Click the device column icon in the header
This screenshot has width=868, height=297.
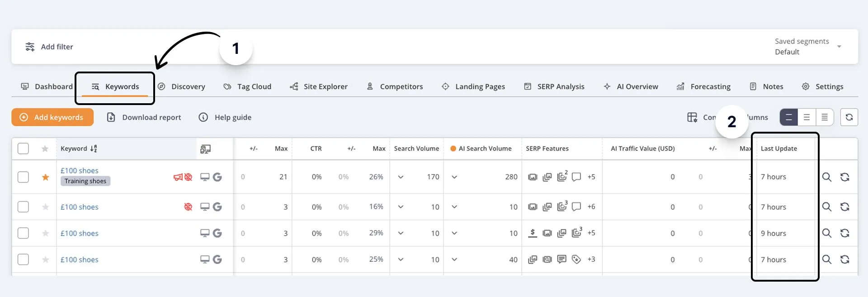coord(205,149)
